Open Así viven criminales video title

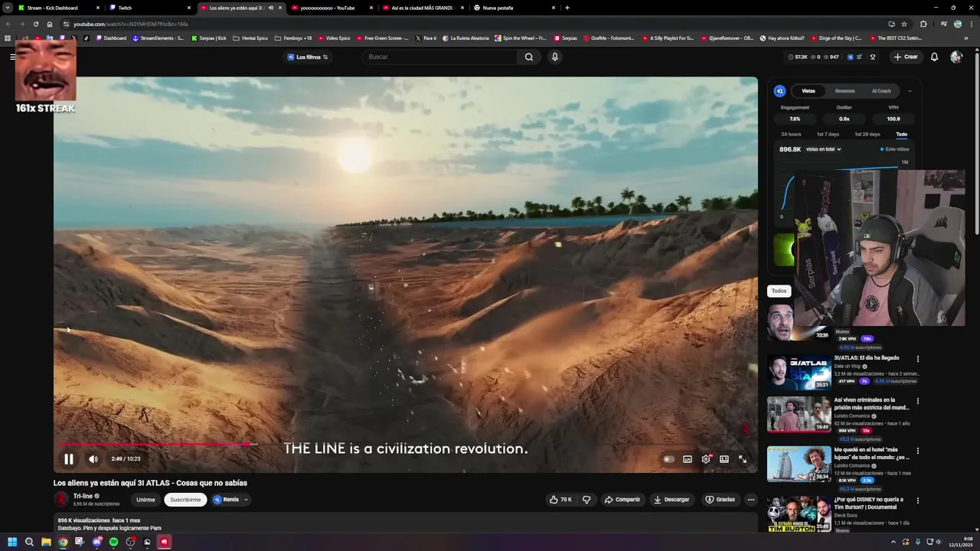871,404
